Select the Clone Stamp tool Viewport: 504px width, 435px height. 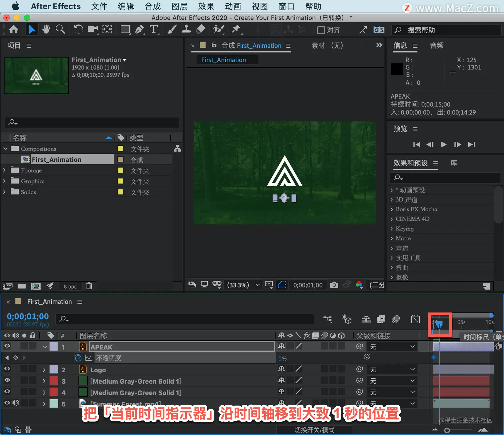[x=186, y=29]
